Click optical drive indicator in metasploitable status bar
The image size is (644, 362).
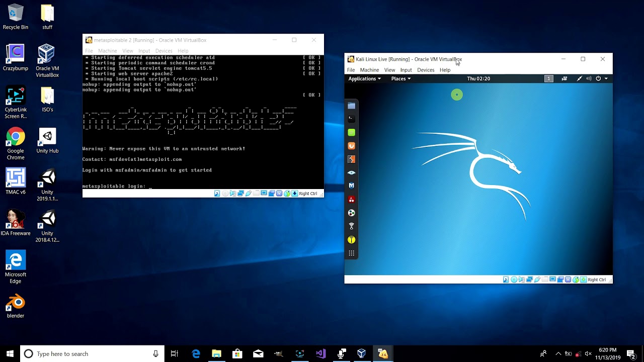[225, 193]
